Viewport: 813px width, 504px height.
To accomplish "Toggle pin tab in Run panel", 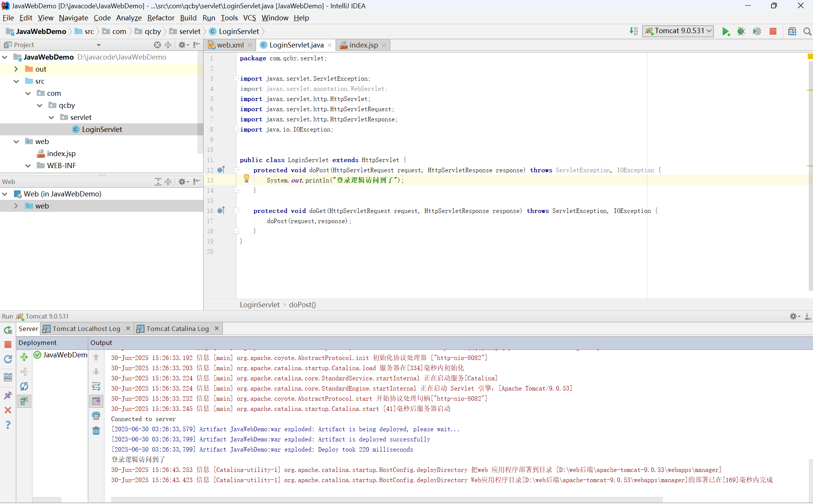I will click(8, 395).
